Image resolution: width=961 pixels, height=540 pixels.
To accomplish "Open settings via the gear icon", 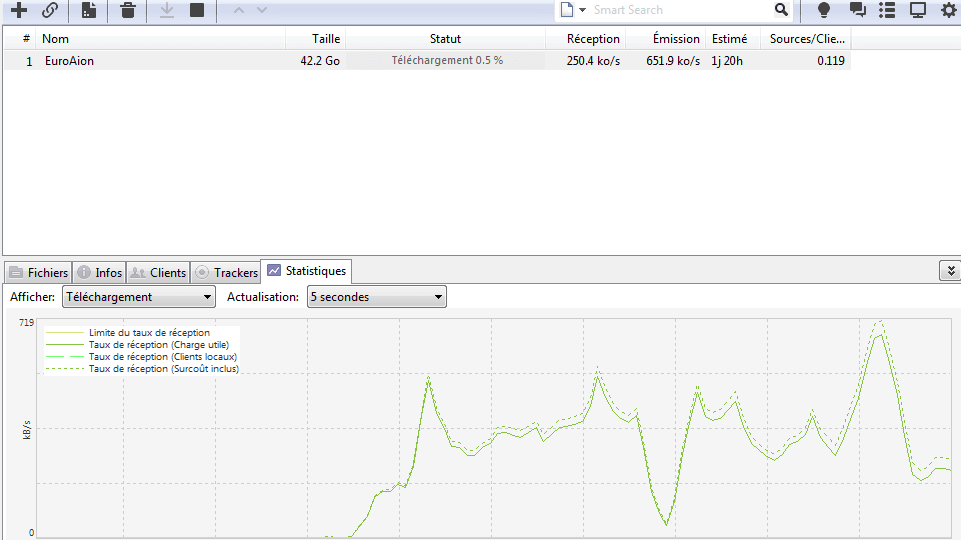I will click(x=948, y=10).
